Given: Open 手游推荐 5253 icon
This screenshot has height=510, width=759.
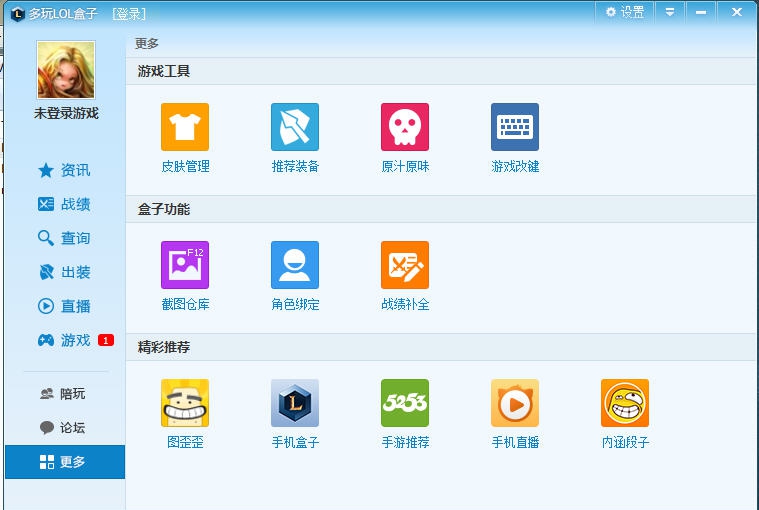Looking at the screenshot, I should point(405,403).
